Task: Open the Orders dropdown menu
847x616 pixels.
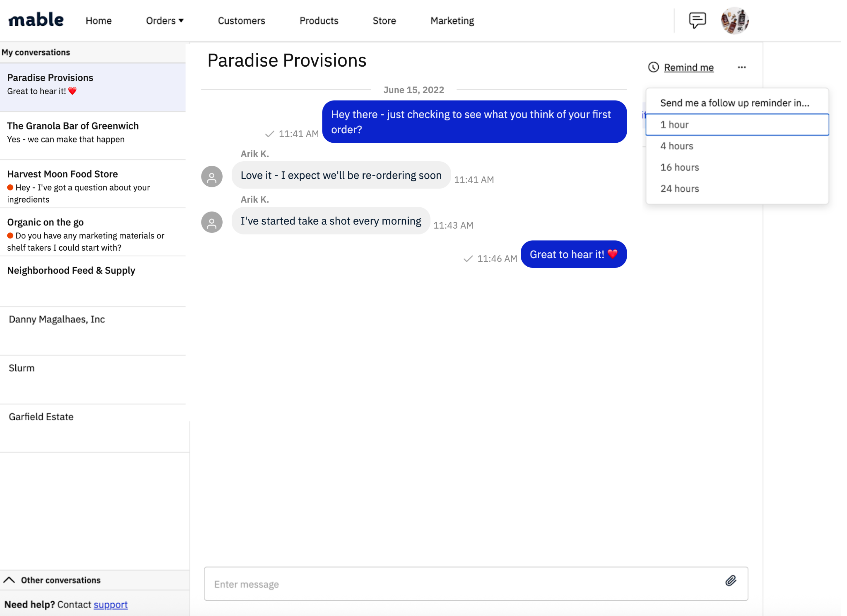Action: tap(165, 21)
